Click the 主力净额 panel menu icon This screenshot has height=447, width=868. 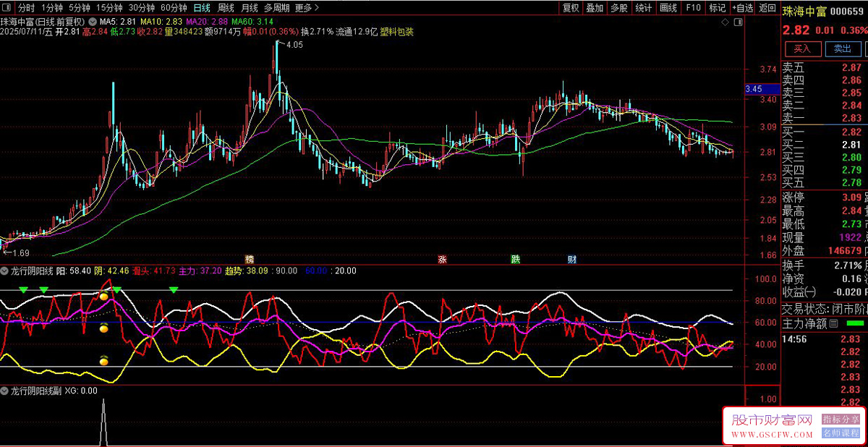(x=833, y=323)
